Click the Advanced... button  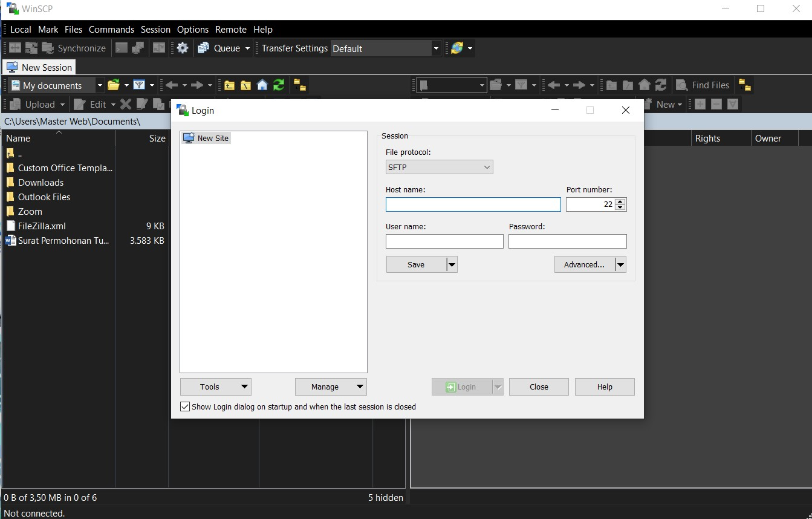click(x=584, y=264)
